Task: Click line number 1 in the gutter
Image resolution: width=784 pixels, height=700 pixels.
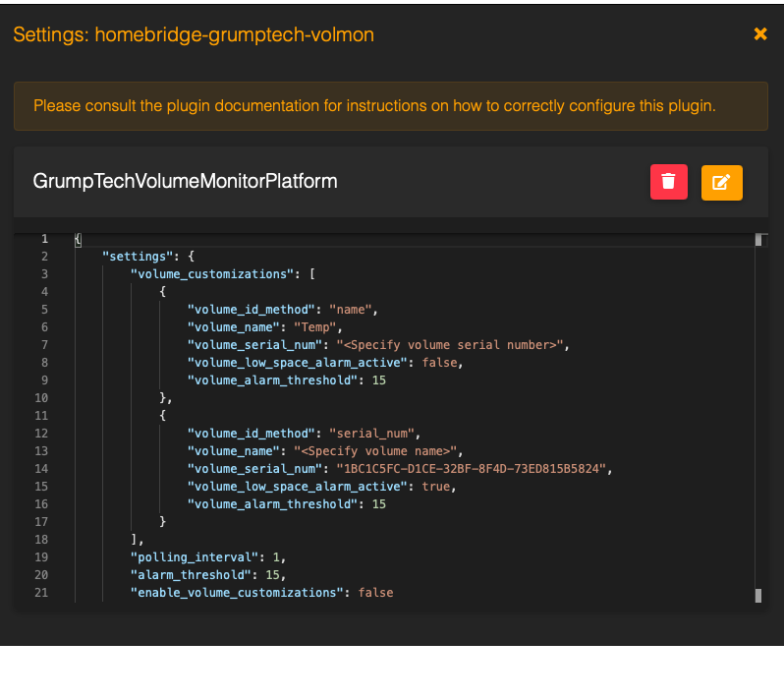Action: click(x=44, y=239)
